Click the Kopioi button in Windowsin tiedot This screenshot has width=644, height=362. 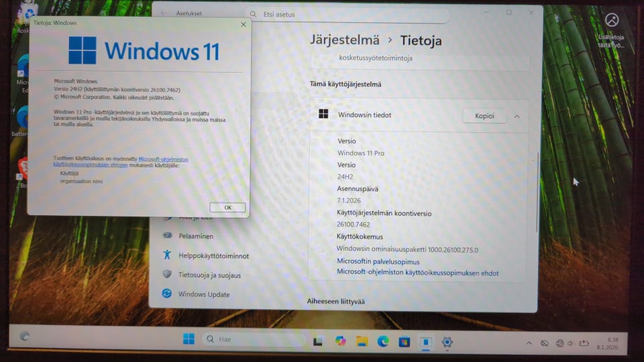pos(484,116)
